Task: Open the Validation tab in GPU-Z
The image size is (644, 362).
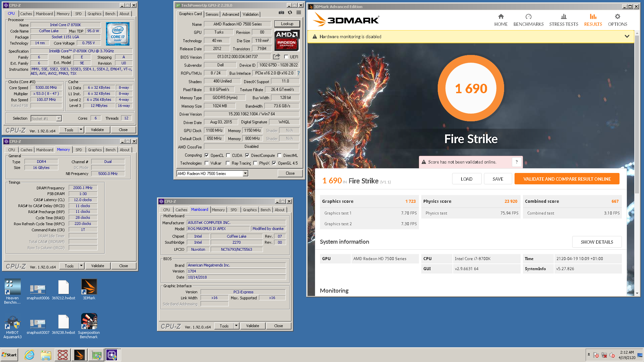Action: (x=251, y=14)
